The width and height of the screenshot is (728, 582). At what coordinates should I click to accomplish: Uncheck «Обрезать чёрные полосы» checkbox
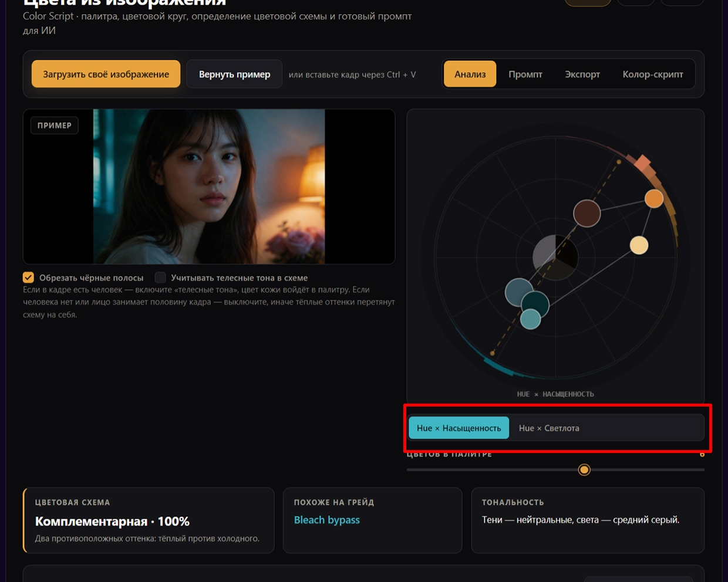coord(28,278)
